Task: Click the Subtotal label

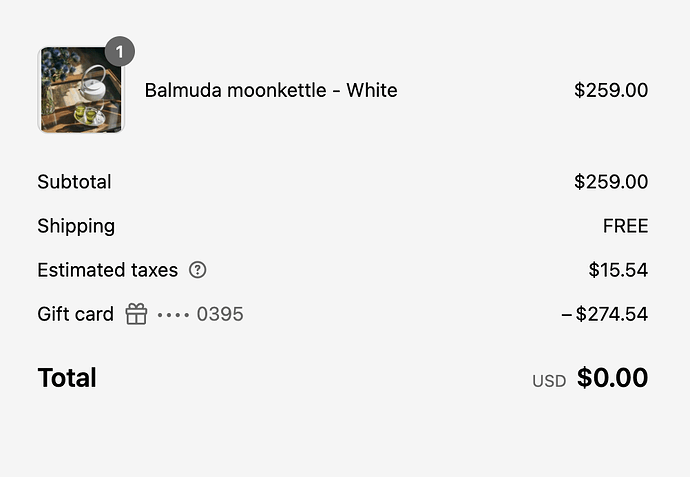Action: coord(74,182)
